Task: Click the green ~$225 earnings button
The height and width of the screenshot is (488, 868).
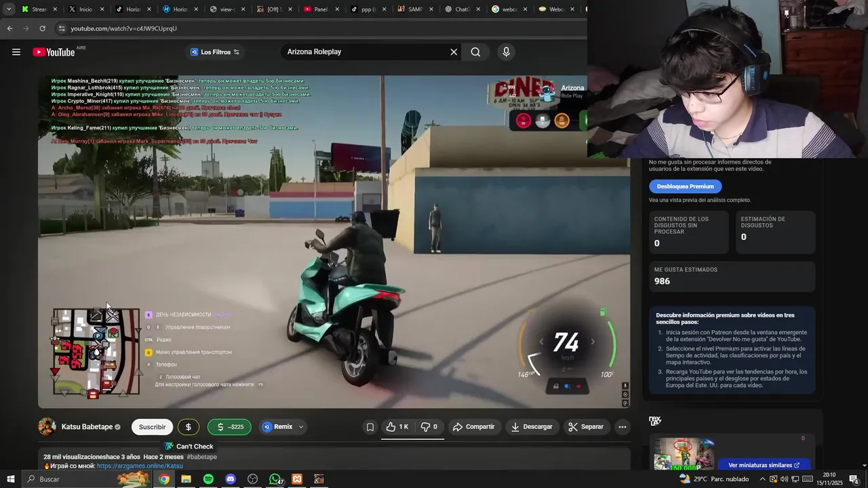Action: coord(230,427)
